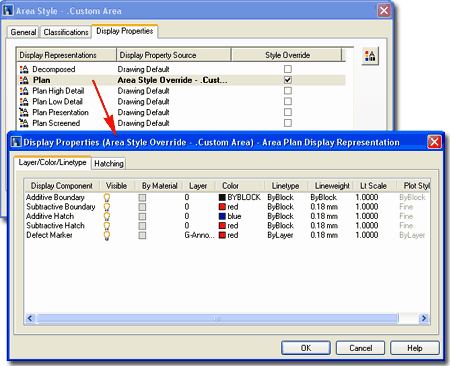Click ByLayer linetype for Defect Marker

point(280,235)
